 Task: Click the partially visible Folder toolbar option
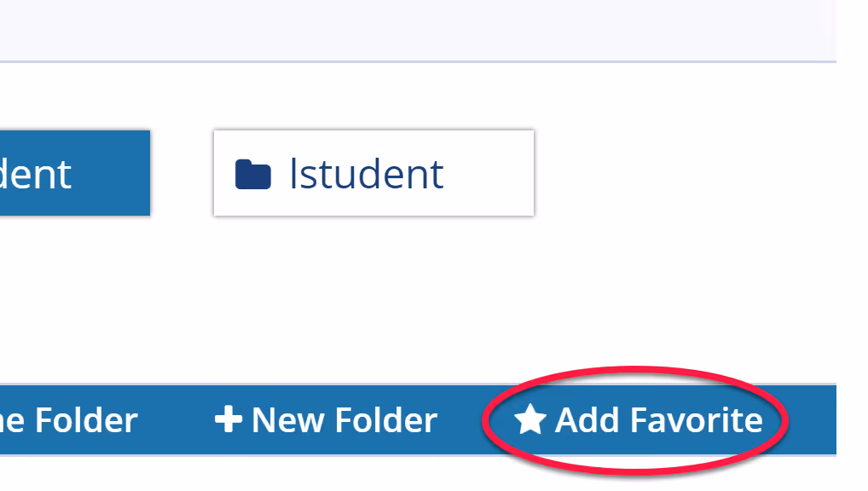coord(68,419)
